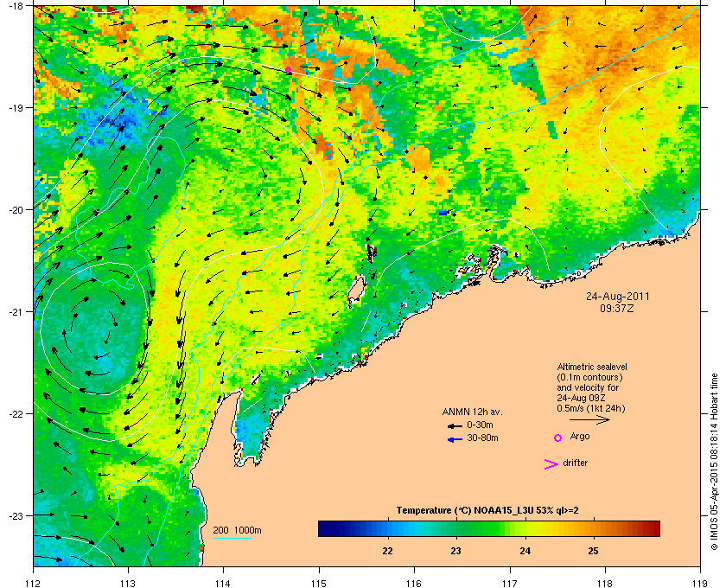
Task: Click the Argo legend label
Action: click(580, 437)
